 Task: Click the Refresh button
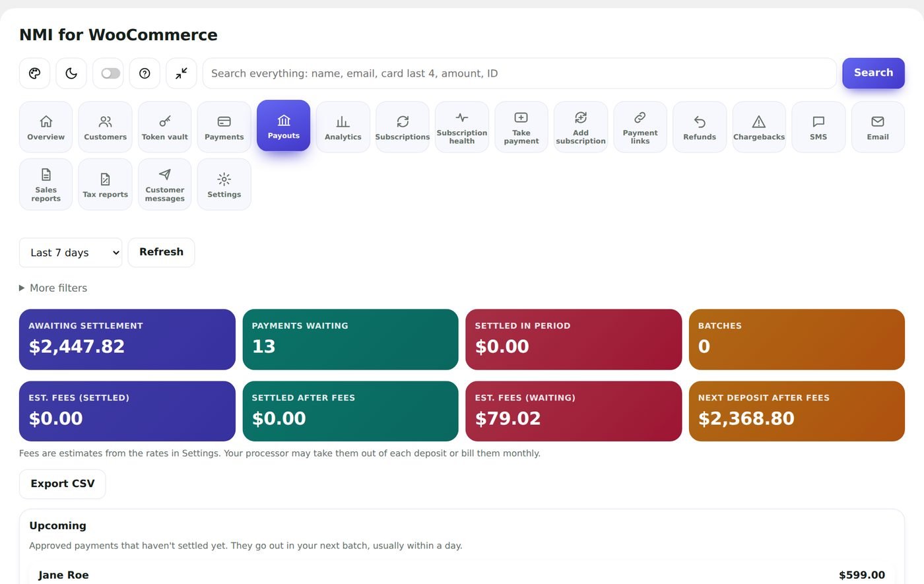tap(161, 253)
